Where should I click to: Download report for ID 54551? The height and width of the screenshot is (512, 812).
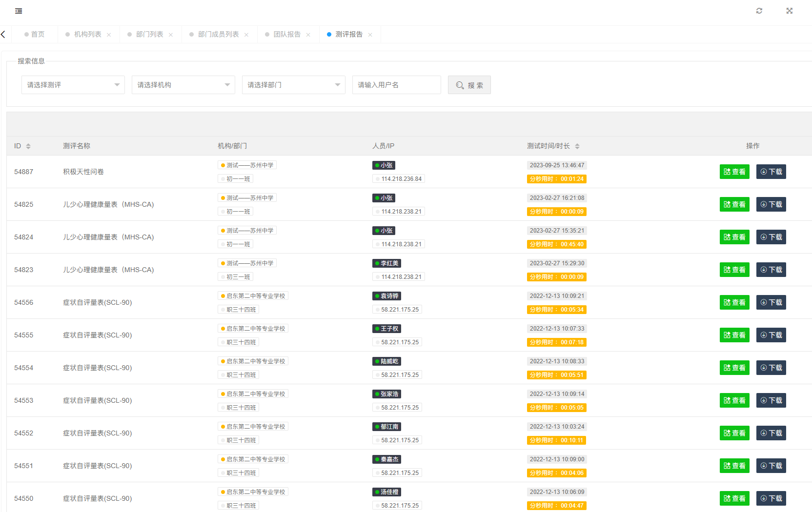(x=771, y=466)
